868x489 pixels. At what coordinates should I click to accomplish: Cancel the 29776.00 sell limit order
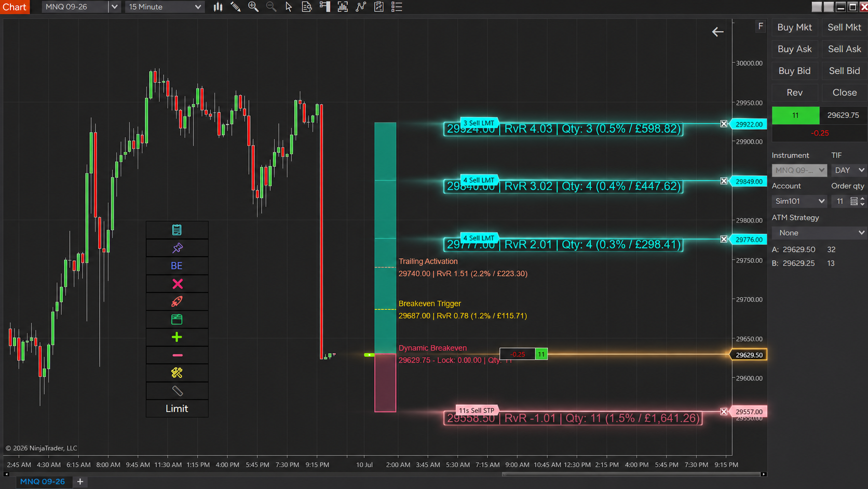click(724, 239)
